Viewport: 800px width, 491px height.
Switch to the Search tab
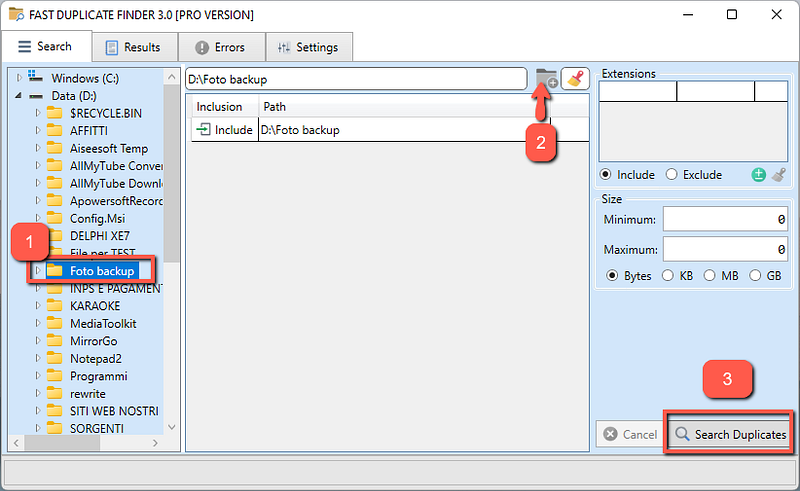(46, 46)
